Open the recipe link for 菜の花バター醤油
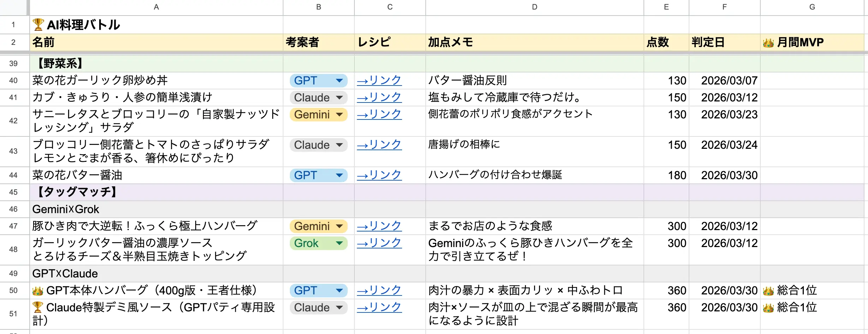This screenshot has height=334, width=868. [x=379, y=175]
